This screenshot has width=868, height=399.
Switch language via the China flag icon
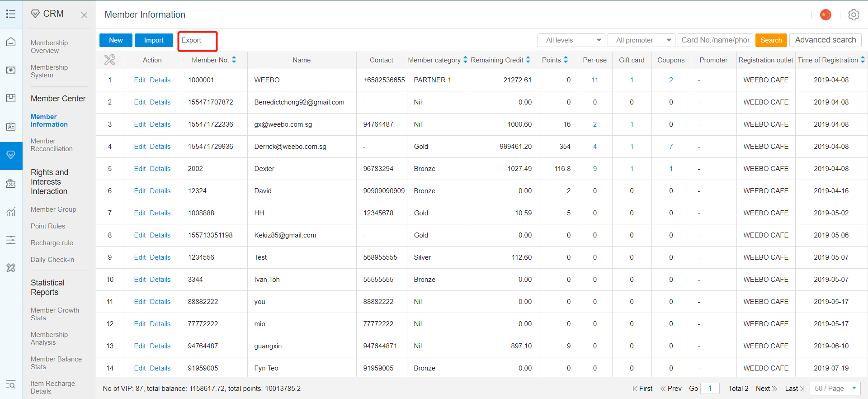point(826,14)
